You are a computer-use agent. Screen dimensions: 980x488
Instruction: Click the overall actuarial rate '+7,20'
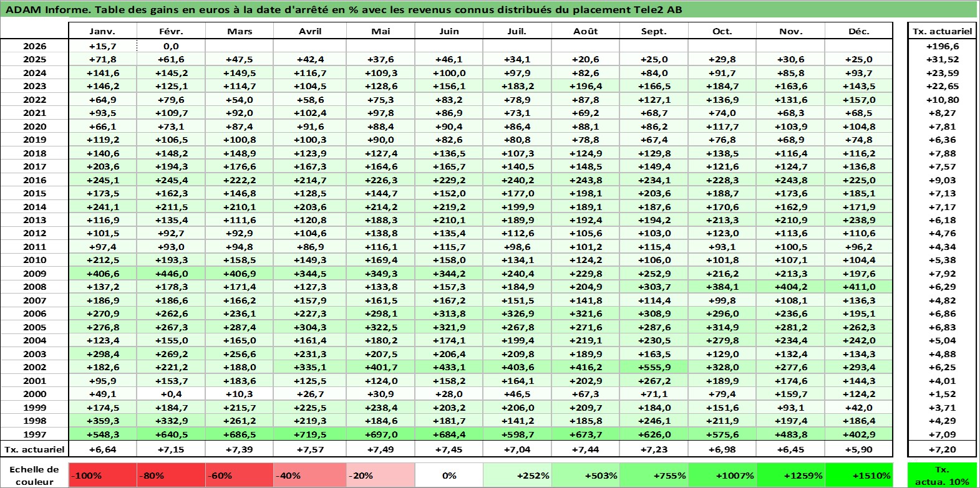tap(942, 449)
